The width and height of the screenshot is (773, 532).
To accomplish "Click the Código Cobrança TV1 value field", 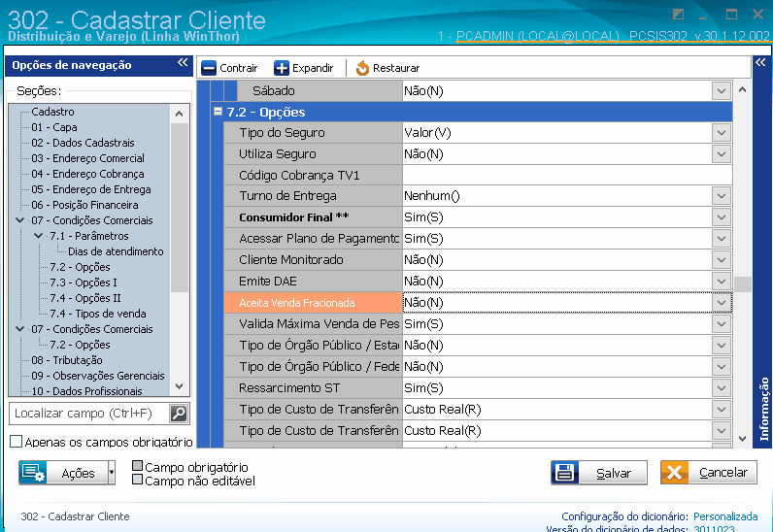I will tap(567, 176).
